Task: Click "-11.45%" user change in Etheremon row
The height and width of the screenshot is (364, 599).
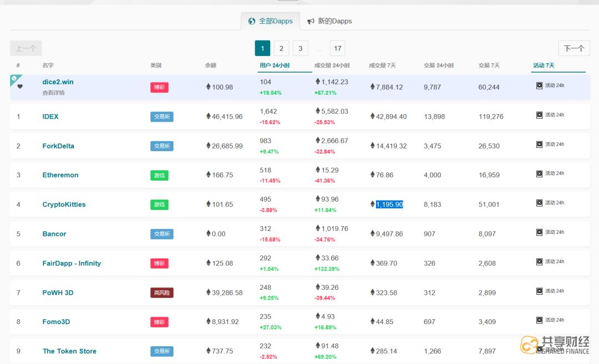Action: pyautogui.click(x=270, y=181)
